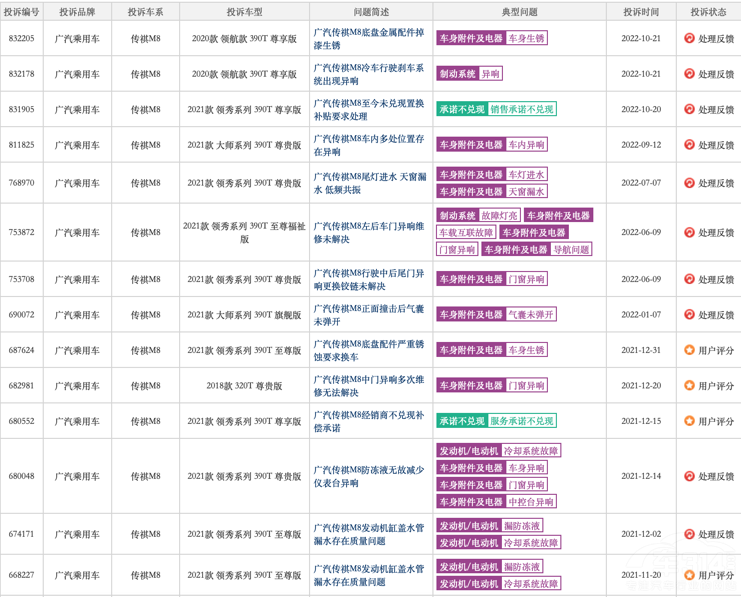This screenshot has height=597, width=741.
Task: Click 处理反馈 status text for complaint 831905
Action: (x=715, y=110)
